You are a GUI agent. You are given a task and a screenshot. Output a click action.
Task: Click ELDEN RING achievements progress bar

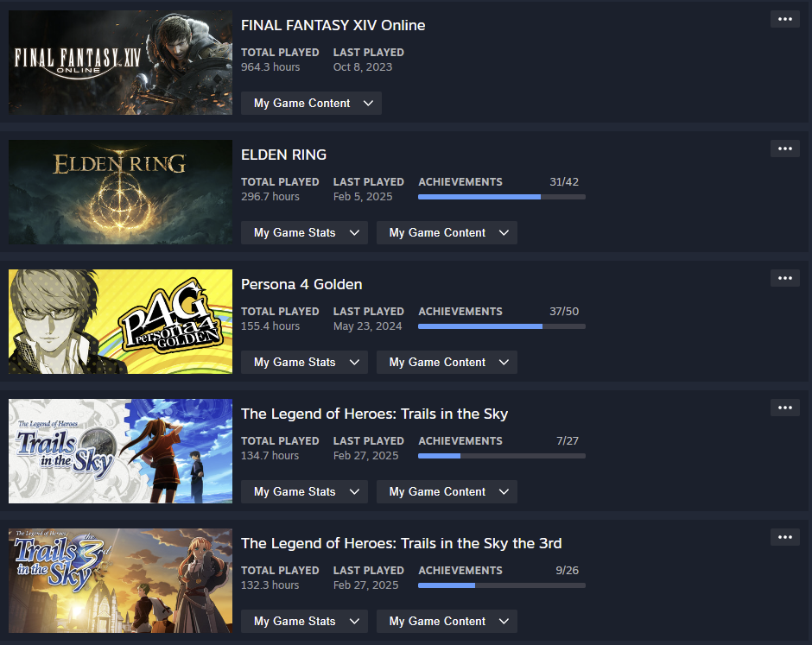coord(502,197)
